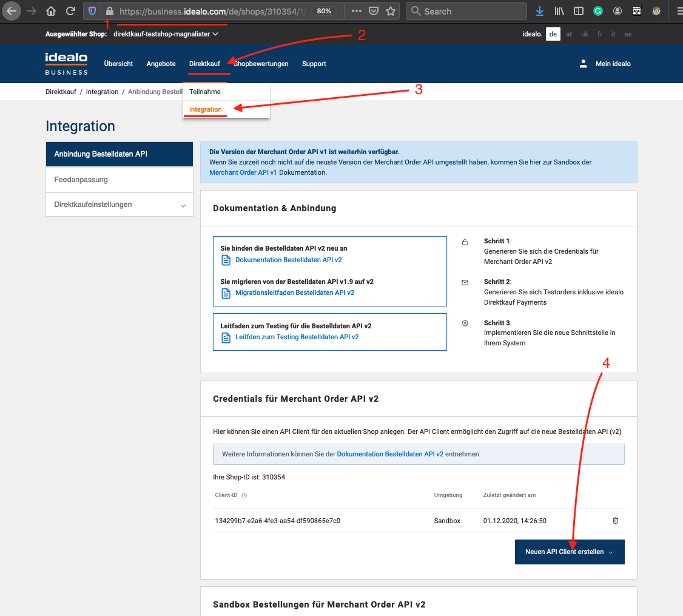The height and width of the screenshot is (616, 683).
Task: Click the document icon for Migrationsleitfaden
Action: pos(226,293)
